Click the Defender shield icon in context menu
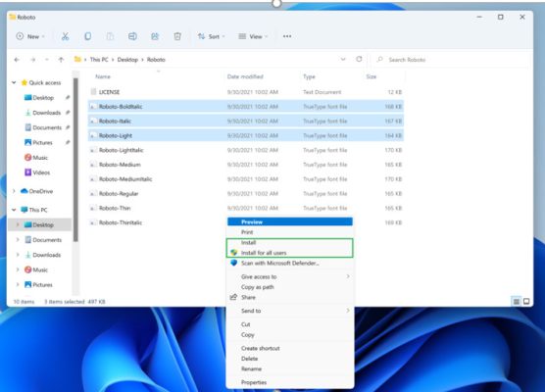Viewport: 545px width, 392px height. point(234,263)
